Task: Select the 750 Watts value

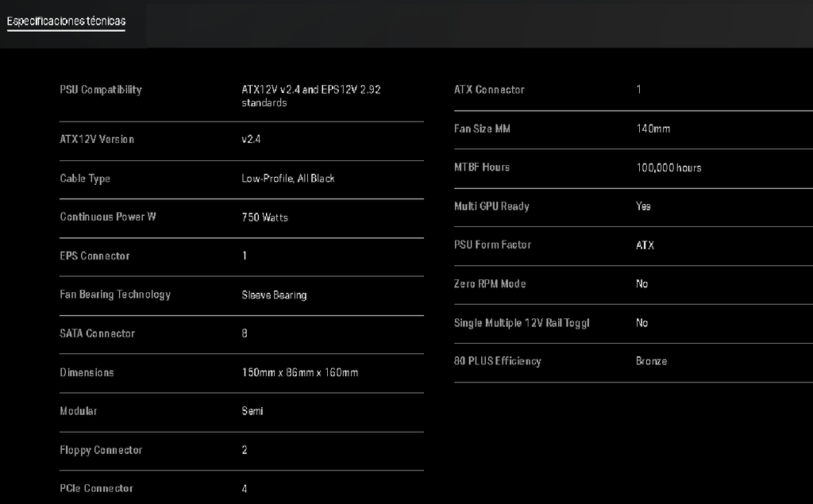Action: tap(264, 217)
